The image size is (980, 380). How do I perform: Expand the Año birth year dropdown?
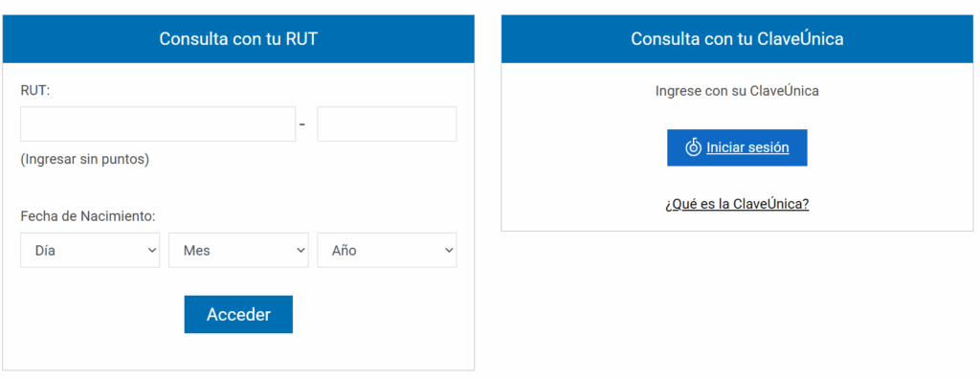(x=387, y=250)
